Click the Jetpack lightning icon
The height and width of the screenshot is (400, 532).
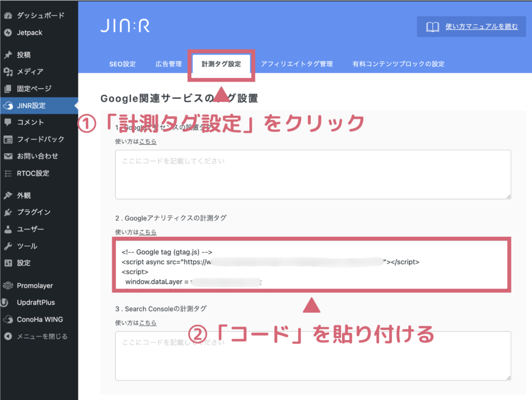click(8, 33)
